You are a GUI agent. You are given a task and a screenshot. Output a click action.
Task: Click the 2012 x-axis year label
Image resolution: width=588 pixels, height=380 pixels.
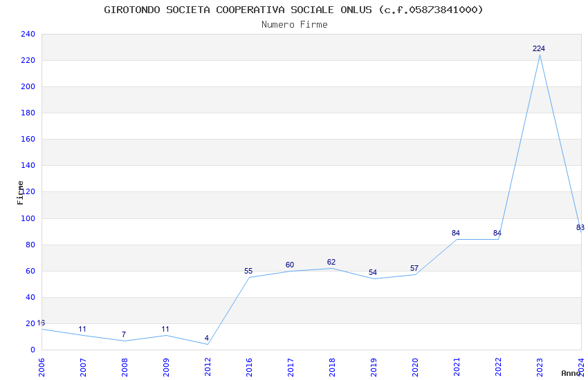coord(208,368)
